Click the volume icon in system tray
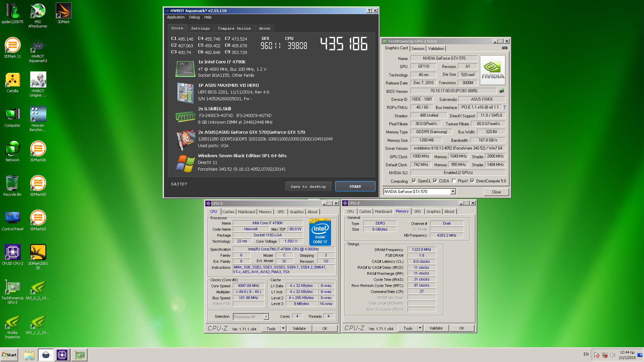The image size is (644, 362). pyautogui.click(x=613, y=355)
